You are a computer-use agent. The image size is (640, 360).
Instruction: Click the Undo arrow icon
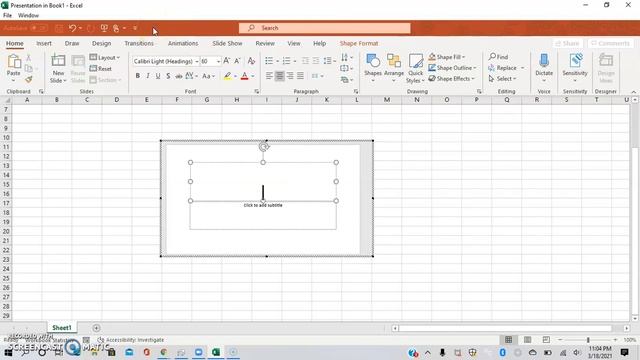point(72,28)
